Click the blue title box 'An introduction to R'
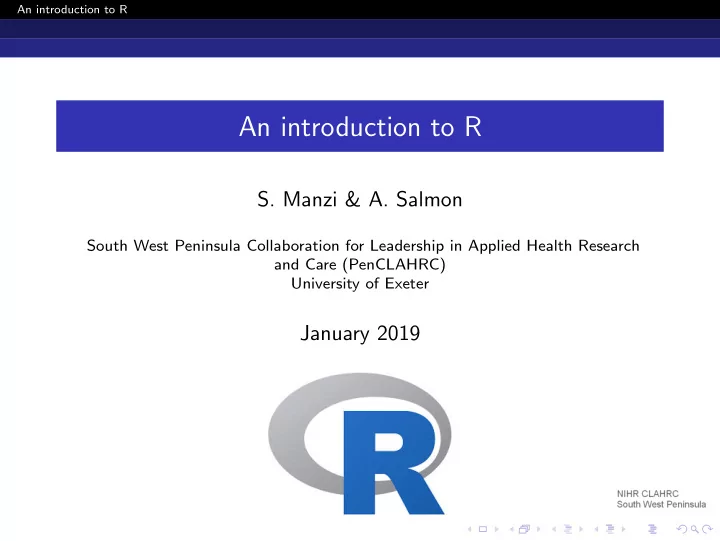This screenshot has width=720, height=541. click(360, 126)
